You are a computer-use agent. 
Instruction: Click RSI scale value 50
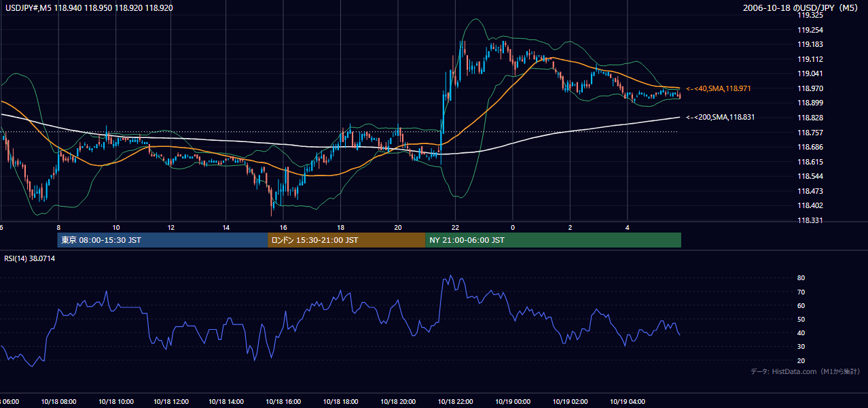tap(801, 319)
